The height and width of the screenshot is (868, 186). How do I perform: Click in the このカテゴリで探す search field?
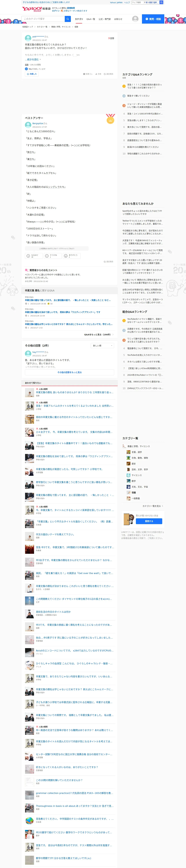coord(43,19)
